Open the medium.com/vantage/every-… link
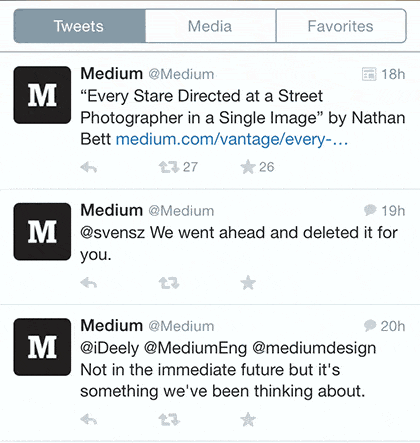Screen dimensions: 420x443 click(x=232, y=140)
